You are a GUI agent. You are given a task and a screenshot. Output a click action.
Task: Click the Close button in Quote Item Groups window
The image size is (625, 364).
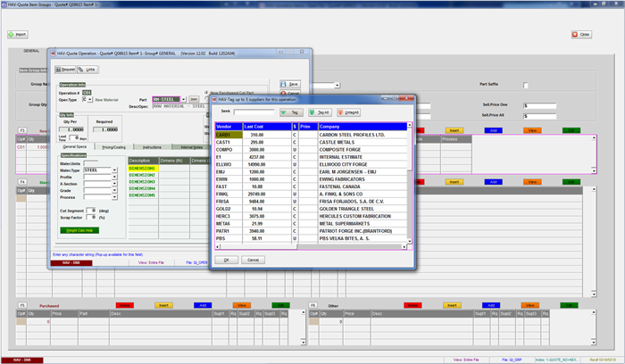(581, 34)
